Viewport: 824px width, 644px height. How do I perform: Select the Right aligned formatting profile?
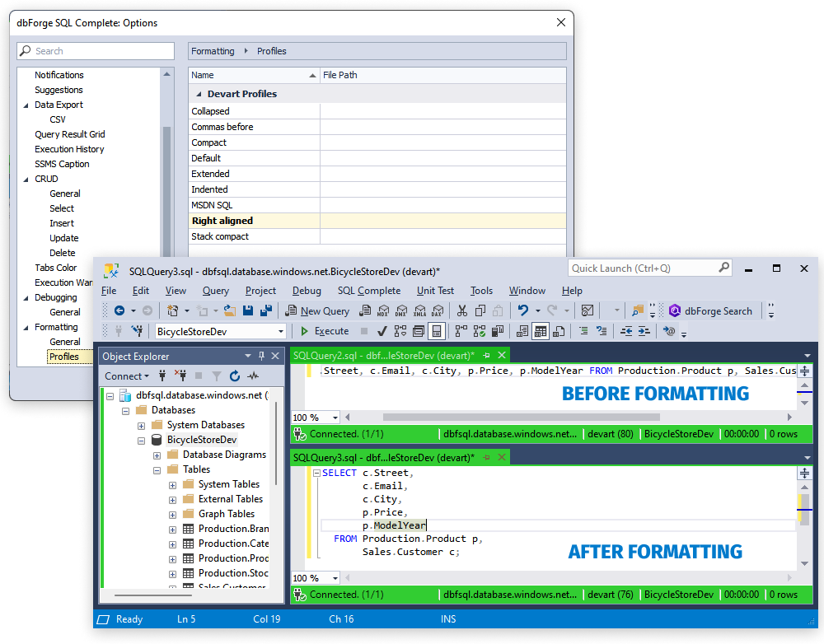tap(377, 221)
